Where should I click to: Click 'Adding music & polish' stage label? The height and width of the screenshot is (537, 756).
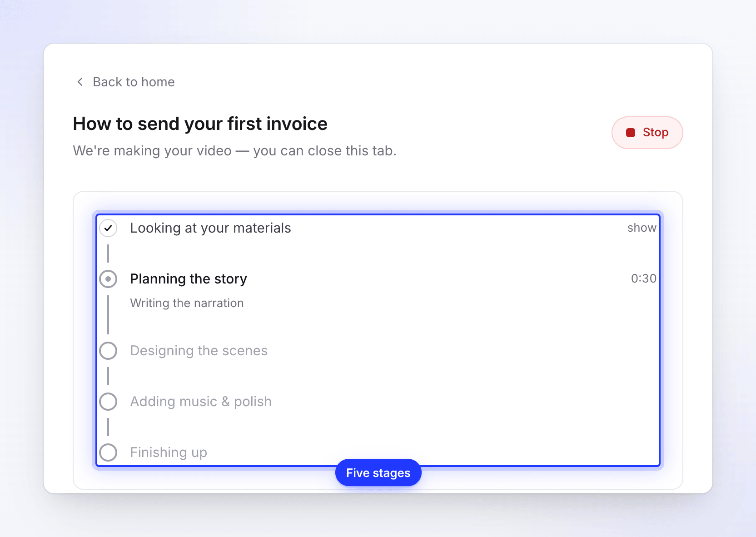pos(201,402)
